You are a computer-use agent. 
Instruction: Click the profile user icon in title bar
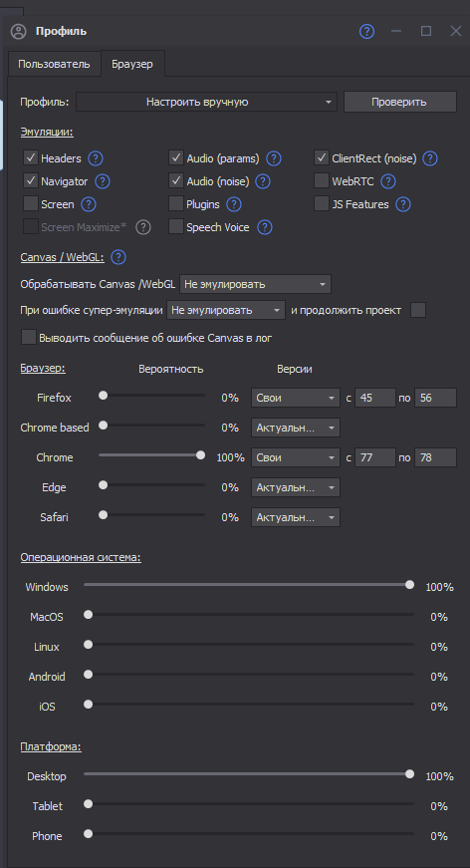18,32
